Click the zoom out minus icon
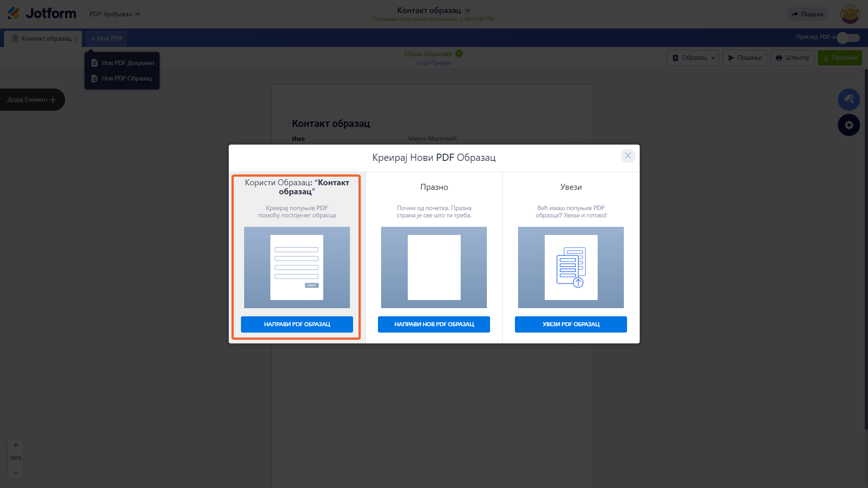The width and height of the screenshot is (868, 488). pyautogui.click(x=15, y=473)
